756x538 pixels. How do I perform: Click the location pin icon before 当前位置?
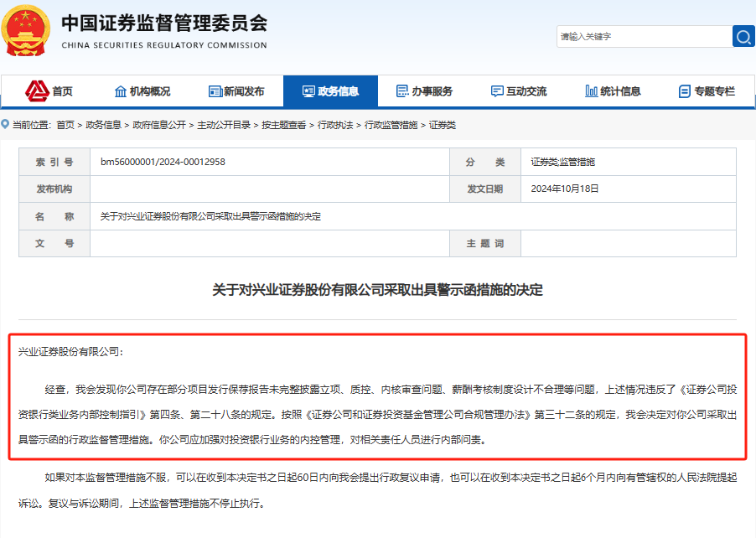[x=5, y=124]
